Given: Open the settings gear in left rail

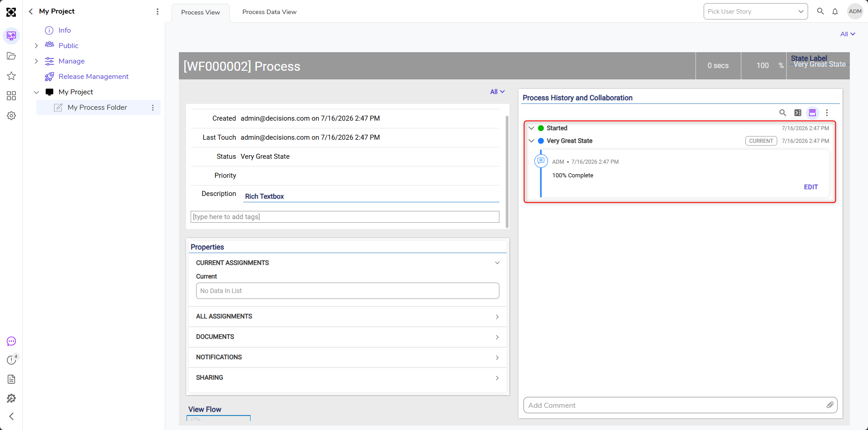Looking at the screenshot, I should [11, 116].
